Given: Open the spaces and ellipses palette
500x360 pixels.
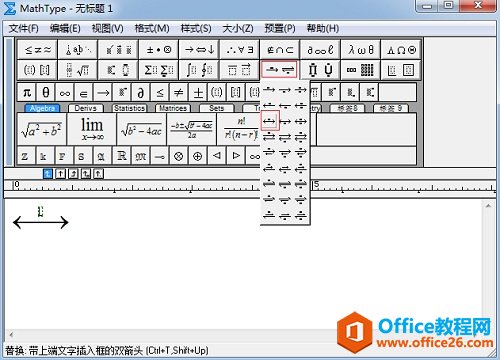Looking at the screenshot, I should [x=78, y=50].
